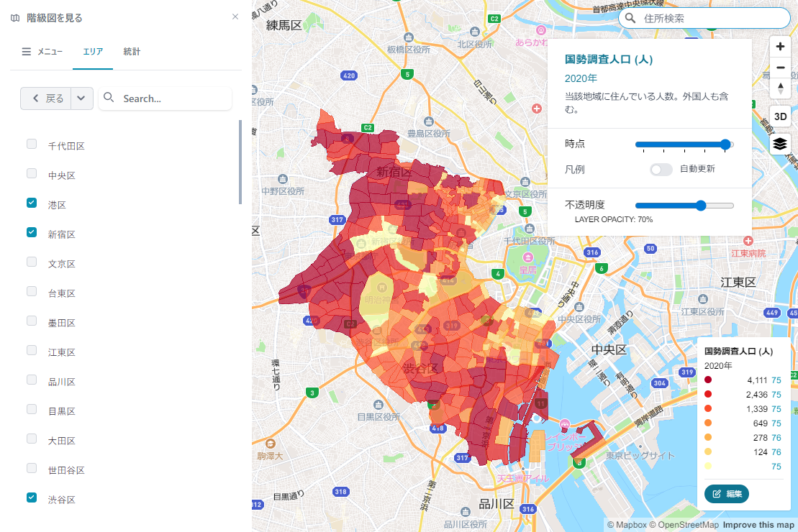This screenshot has width=798, height=532.
Task: Click the 時点 time slider handle
Action: [x=726, y=145]
